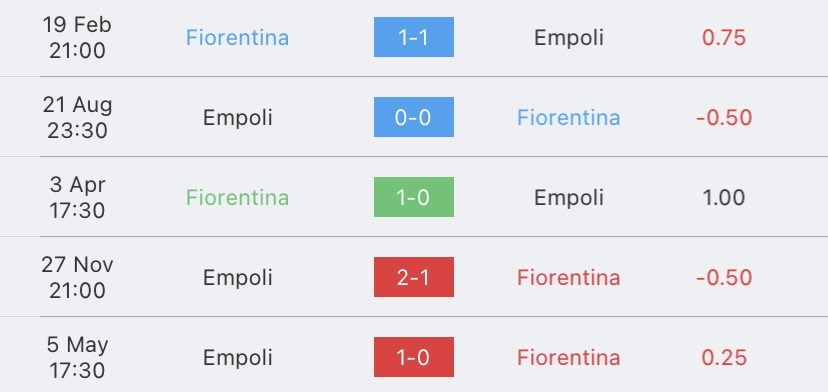This screenshot has width=828, height=392.
Task: Select the 0.75 handicap value
Action: (x=723, y=38)
